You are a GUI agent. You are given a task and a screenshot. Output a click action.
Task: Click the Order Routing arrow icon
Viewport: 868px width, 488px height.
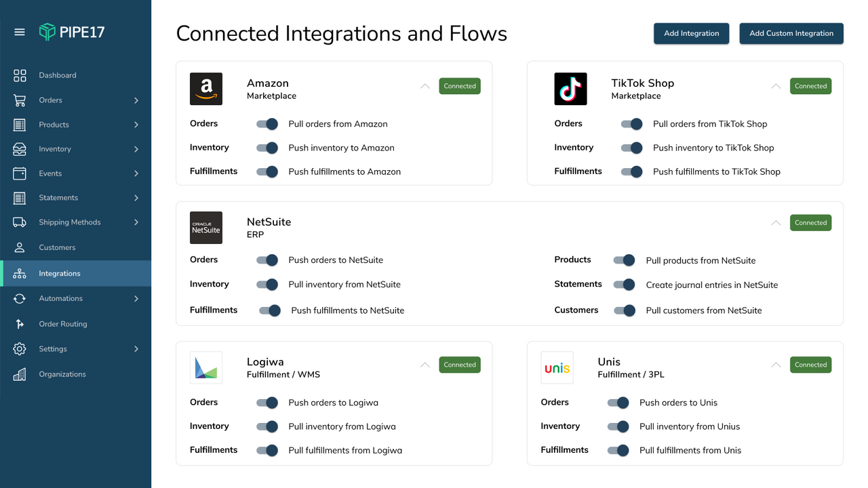click(x=20, y=324)
